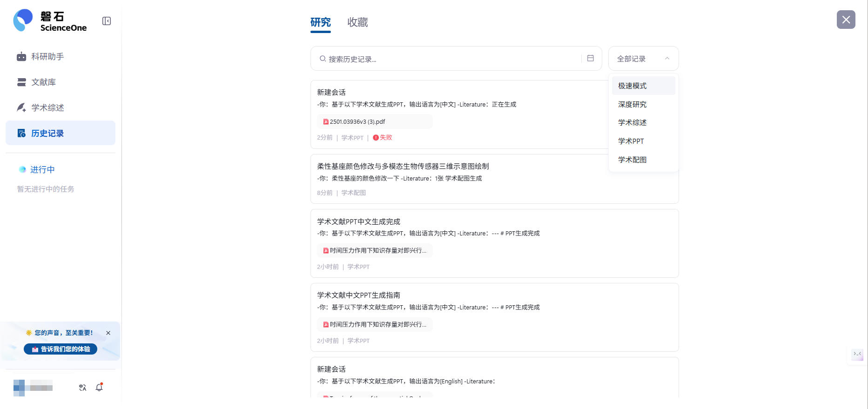Image resolution: width=868 pixels, height=409 pixels.
Task: Click the ScienceOne logo
Action: 50,21
